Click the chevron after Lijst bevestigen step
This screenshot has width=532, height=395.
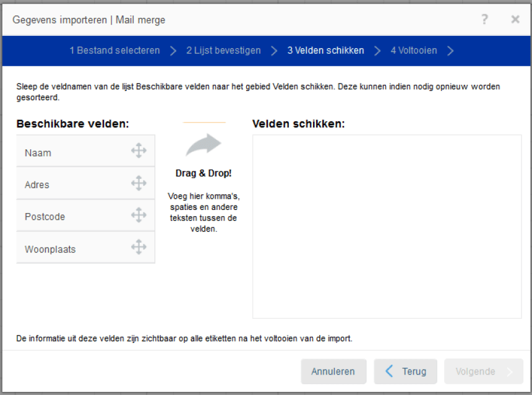click(274, 51)
